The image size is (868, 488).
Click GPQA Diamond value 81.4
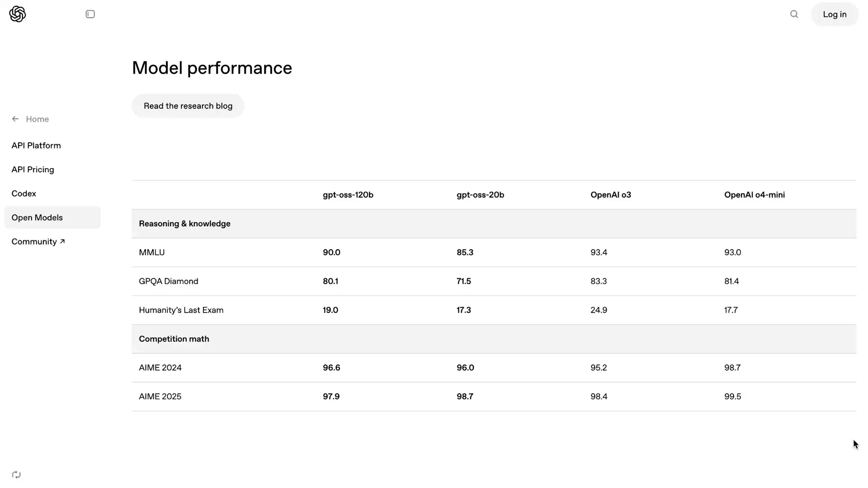coord(731,281)
